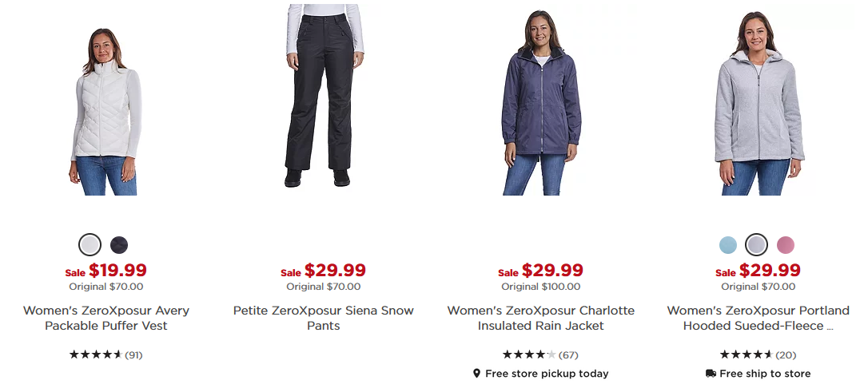This screenshot has width=868, height=388.
Task: Open Charlotte Insulated Rain Jacket product image
Action: (x=541, y=103)
